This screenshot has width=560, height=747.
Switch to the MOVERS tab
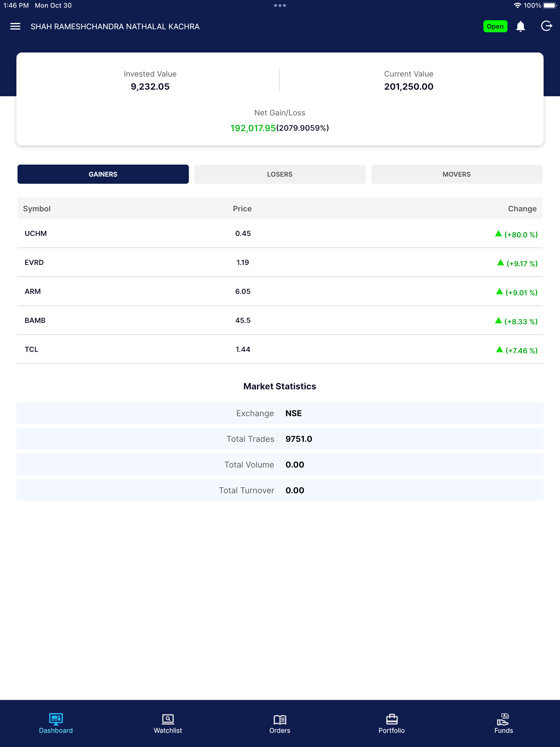(457, 174)
